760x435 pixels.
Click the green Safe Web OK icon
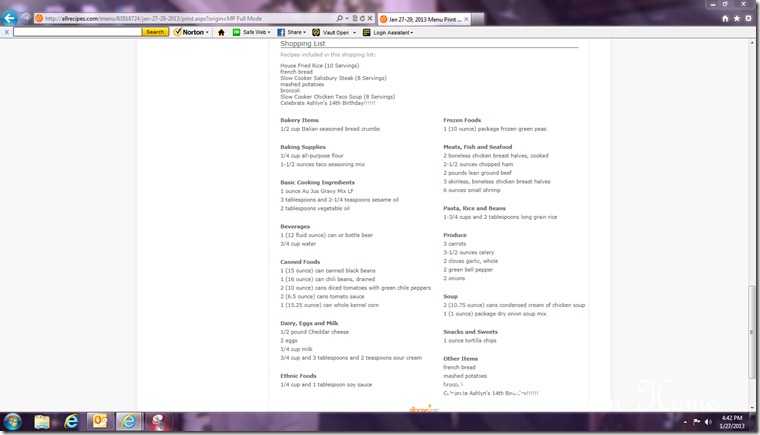pos(236,32)
